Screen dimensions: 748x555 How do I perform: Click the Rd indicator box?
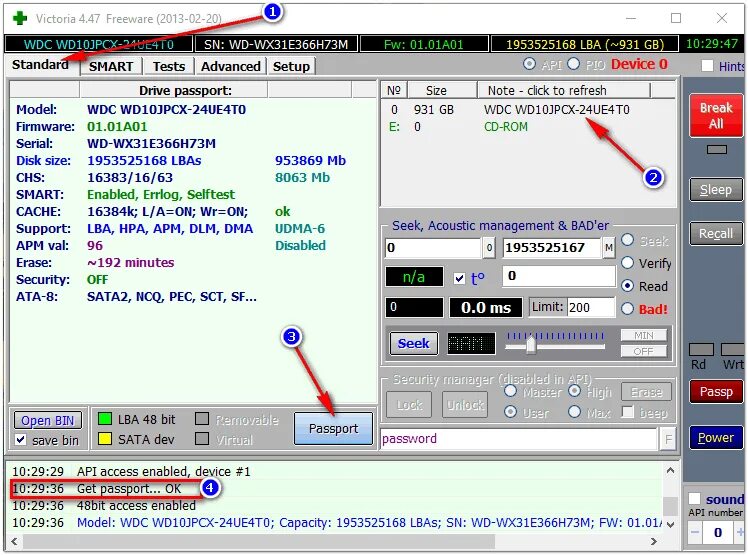pyautogui.click(x=701, y=349)
